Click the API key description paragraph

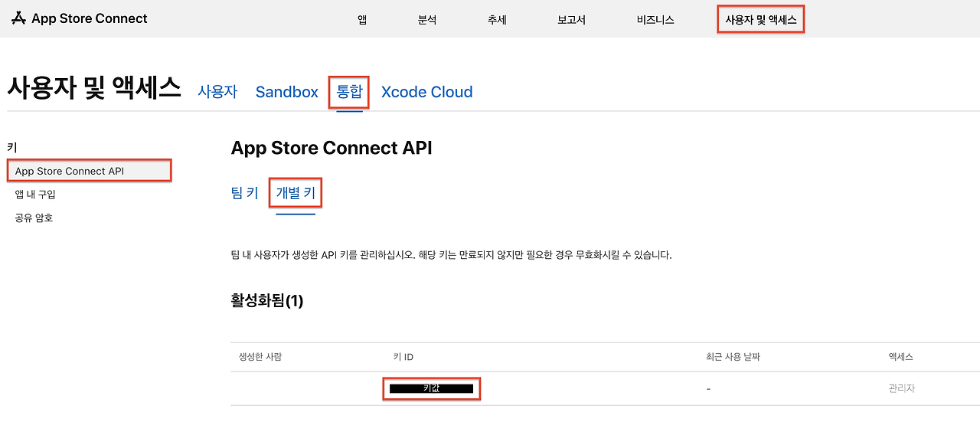click(451, 254)
